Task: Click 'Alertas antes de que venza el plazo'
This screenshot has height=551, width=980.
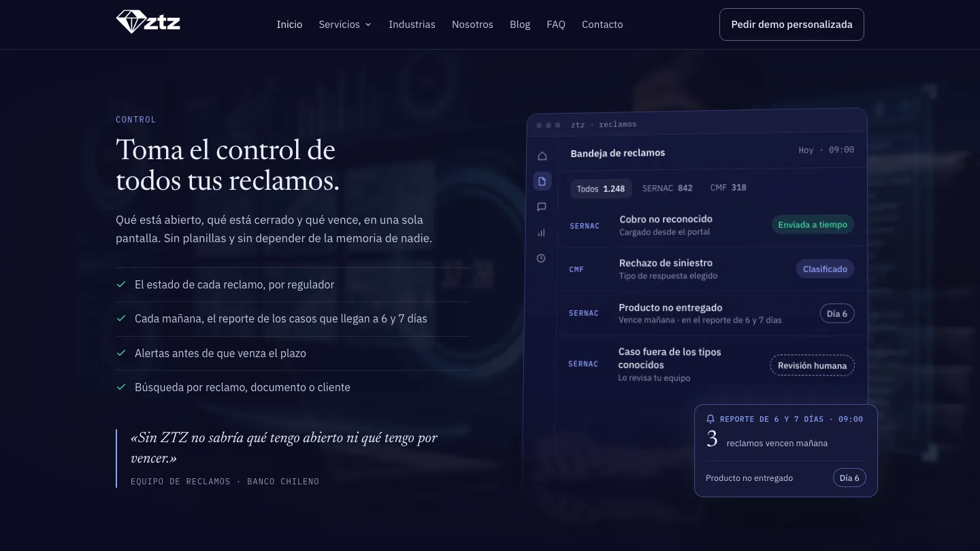Action: click(x=220, y=353)
